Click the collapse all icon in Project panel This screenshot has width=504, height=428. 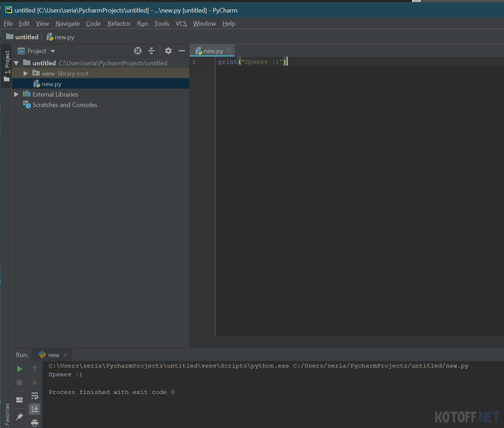(x=151, y=51)
